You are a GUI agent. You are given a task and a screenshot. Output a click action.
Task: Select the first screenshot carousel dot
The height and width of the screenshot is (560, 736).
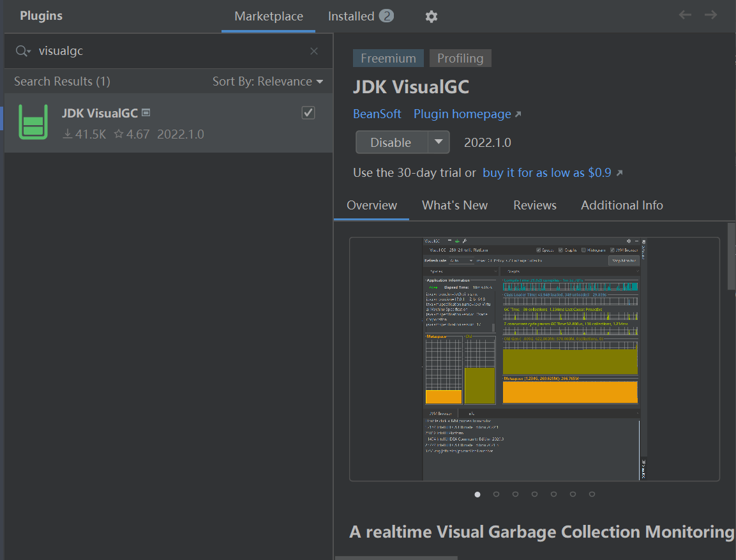[477, 494]
